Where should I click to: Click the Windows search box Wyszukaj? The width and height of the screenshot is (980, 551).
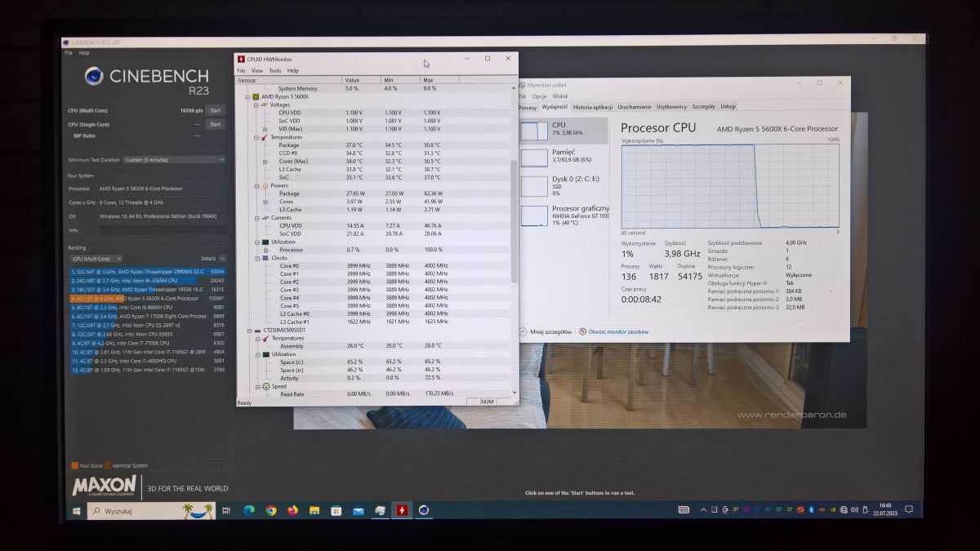151,510
